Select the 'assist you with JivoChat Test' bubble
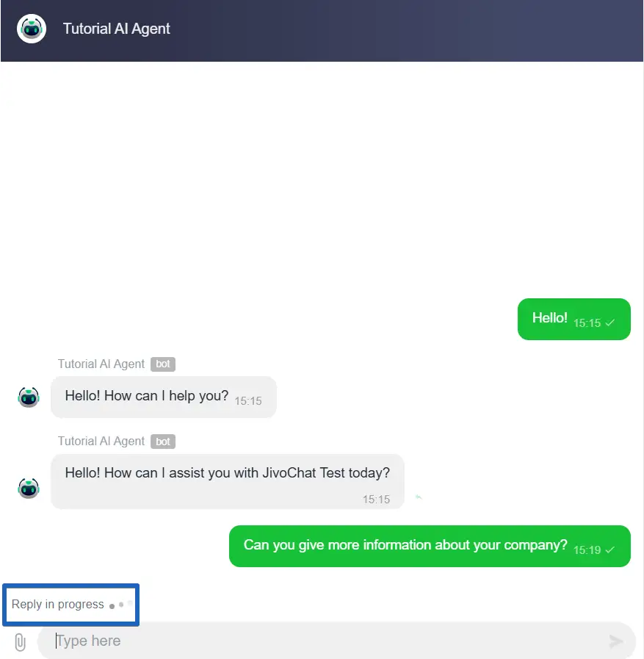644x659 pixels. pyautogui.click(x=227, y=481)
